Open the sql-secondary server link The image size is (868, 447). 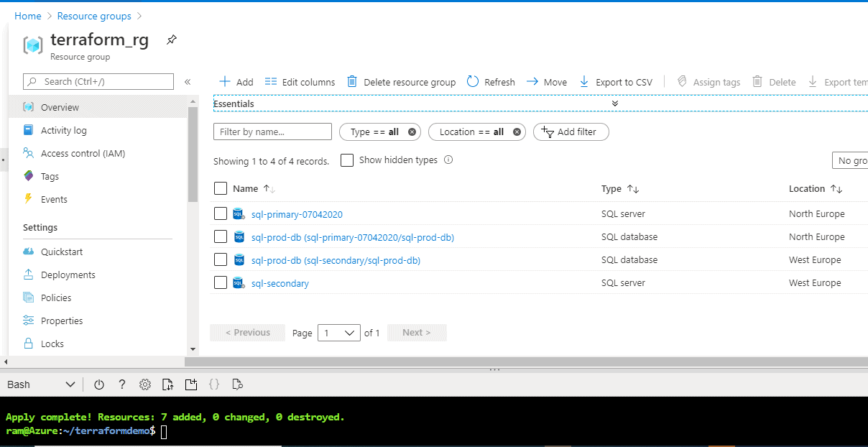point(280,283)
